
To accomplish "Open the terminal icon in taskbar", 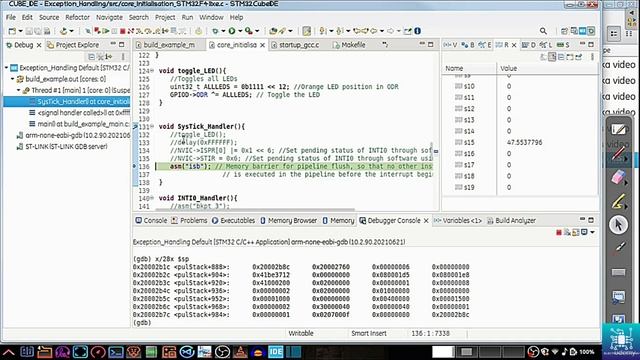I will (x=116, y=351).
